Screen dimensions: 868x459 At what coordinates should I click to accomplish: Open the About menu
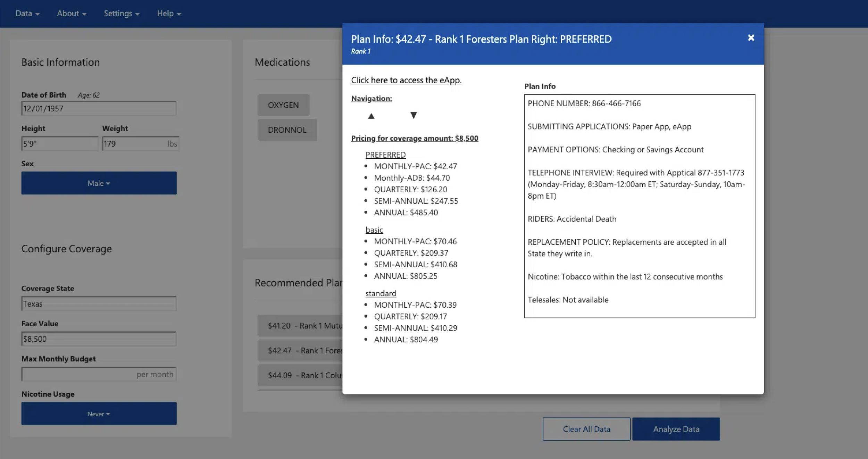(x=72, y=14)
